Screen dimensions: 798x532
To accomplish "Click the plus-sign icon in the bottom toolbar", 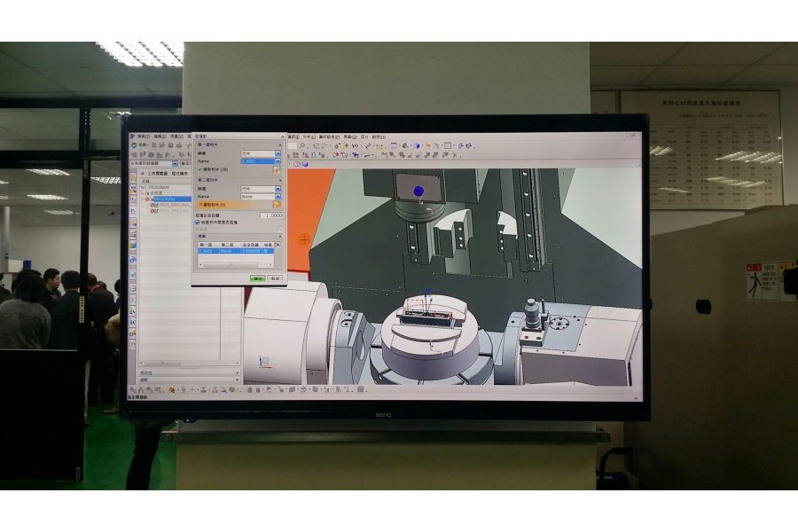I will pyautogui.click(x=192, y=390).
